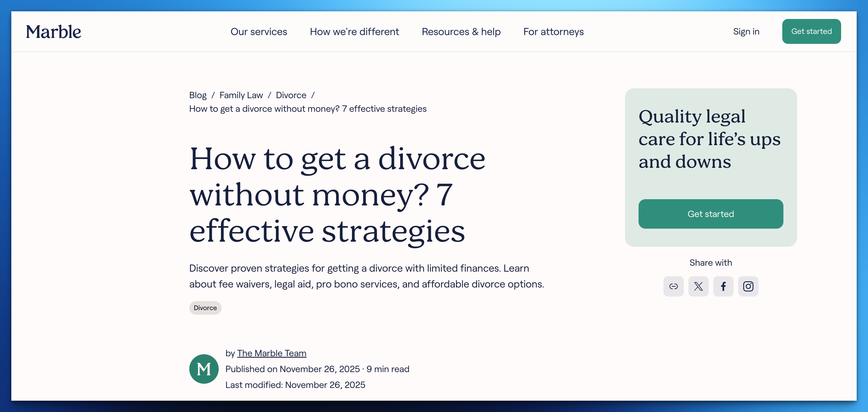Open the Sign in menu option
This screenshot has width=868, height=412.
(x=746, y=31)
